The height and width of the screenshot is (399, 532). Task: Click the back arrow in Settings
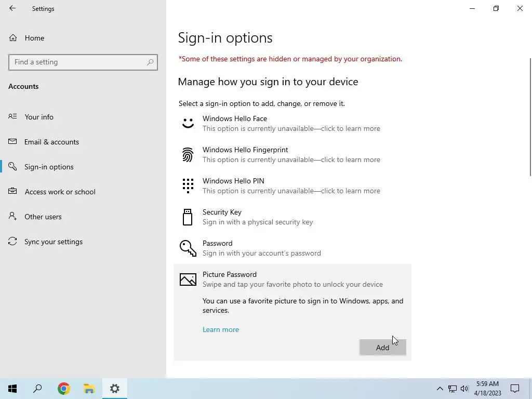(12, 8)
